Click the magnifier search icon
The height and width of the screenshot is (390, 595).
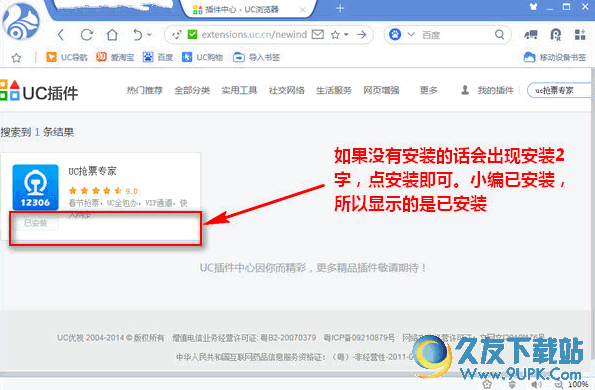[x=500, y=35]
